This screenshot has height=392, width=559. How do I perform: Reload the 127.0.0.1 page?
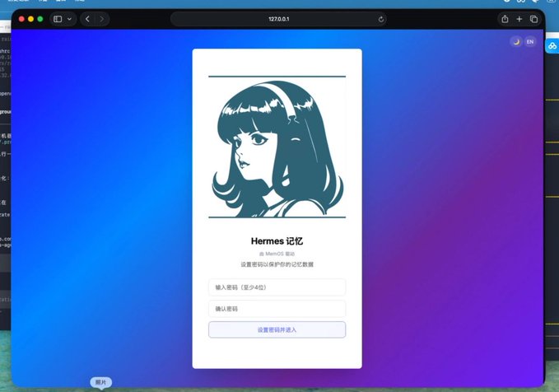[x=380, y=19]
